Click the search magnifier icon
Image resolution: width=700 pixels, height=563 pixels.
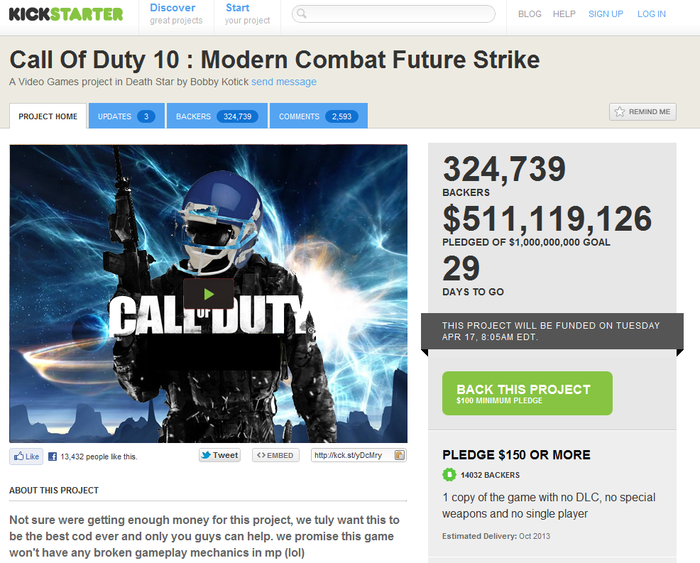(x=303, y=15)
